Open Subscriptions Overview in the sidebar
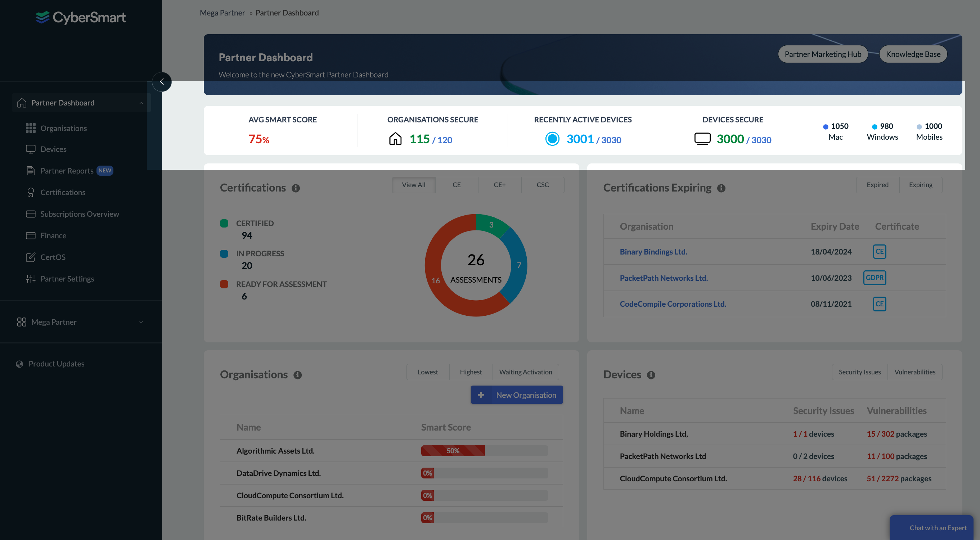980x540 pixels. coord(80,214)
